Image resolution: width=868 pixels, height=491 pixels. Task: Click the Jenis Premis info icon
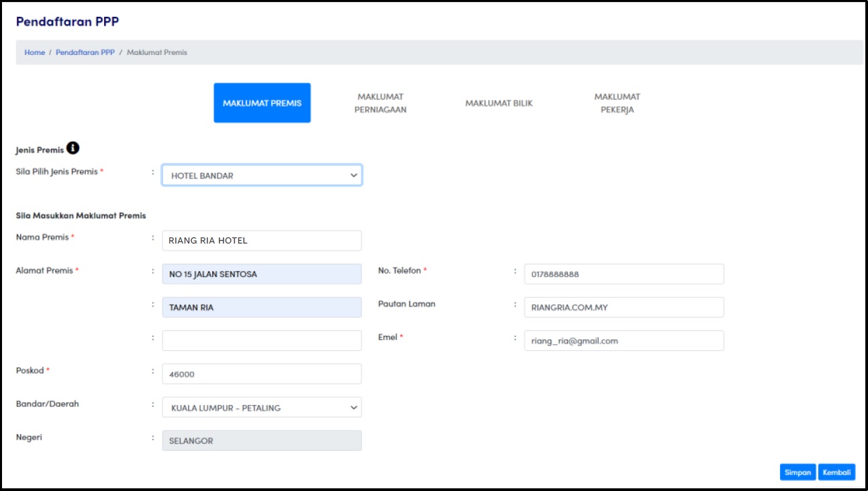(x=73, y=148)
